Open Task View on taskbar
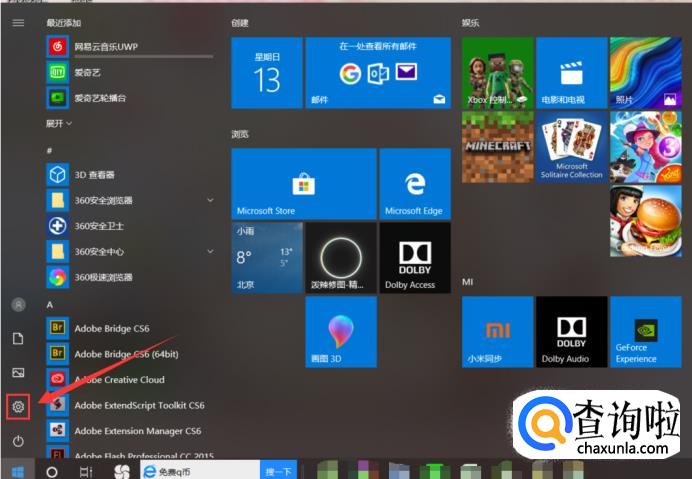This screenshot has width=692, height=479. pyautogui.click(x=86, y=472)
